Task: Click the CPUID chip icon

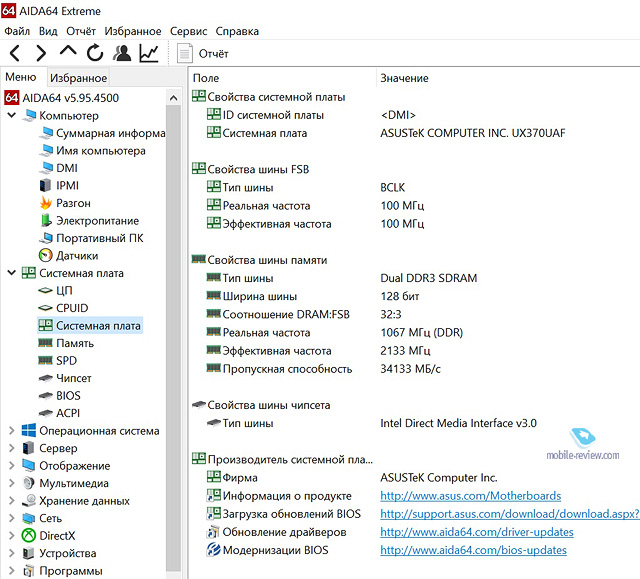Action: pyautogui.click(x=45, y=308)
